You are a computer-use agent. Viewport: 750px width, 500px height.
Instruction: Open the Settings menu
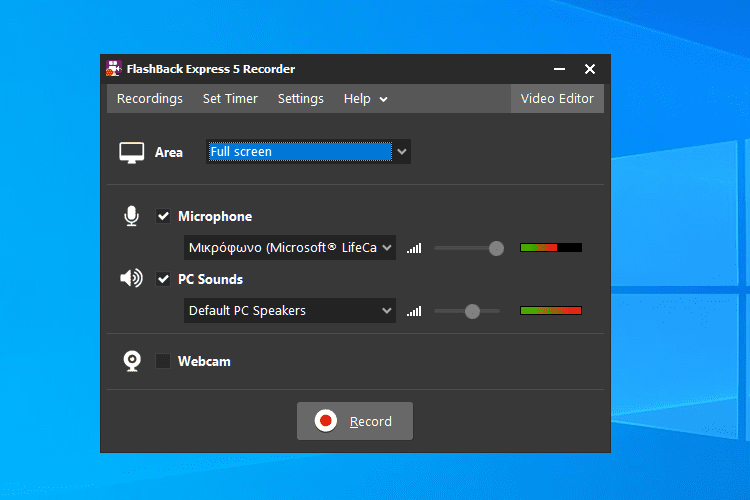click(x=301, y=99)
